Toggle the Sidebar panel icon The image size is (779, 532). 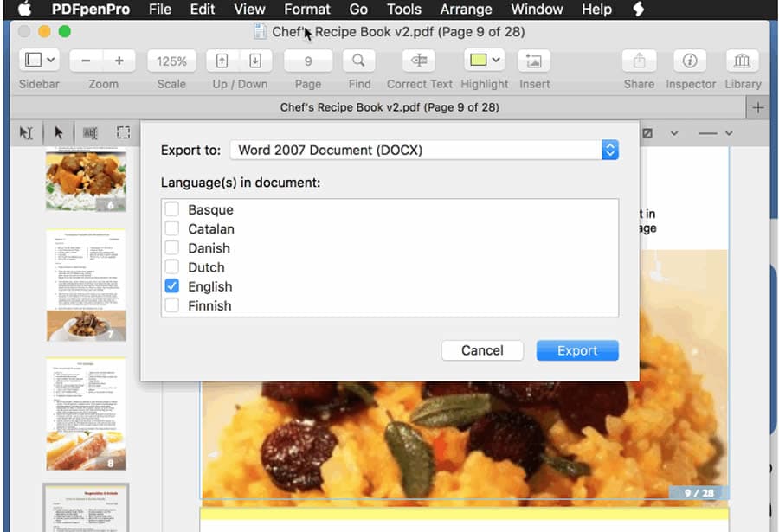pos(33,60)
